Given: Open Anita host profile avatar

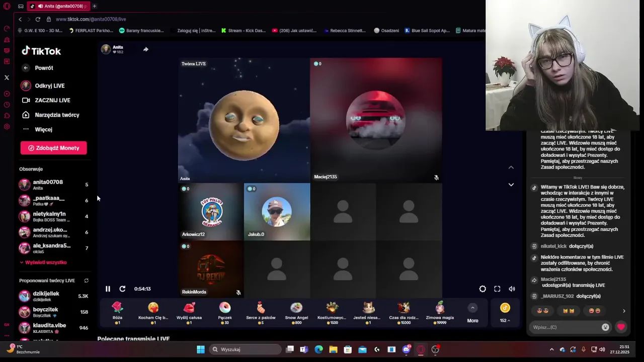Looking at the screenshot, I should click(x=106, y=49).
